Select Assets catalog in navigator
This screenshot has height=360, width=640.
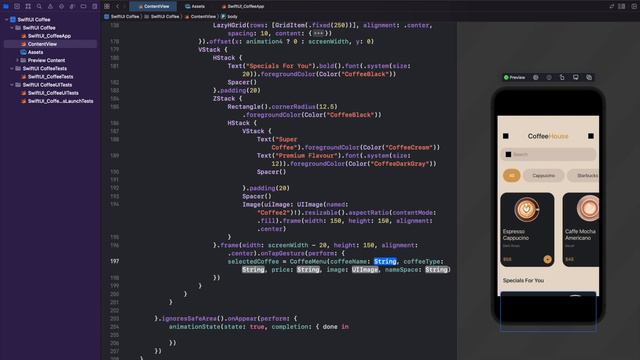35,52
